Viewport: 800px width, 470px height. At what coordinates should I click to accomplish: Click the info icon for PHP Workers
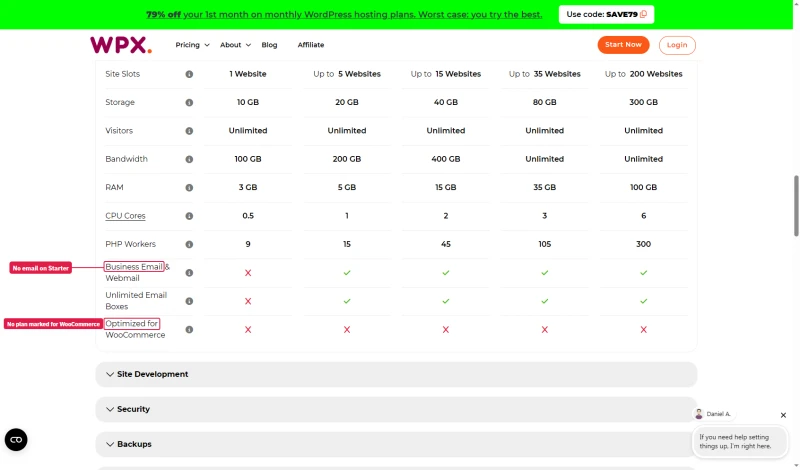pyautogui.click(x=189, y=244)
